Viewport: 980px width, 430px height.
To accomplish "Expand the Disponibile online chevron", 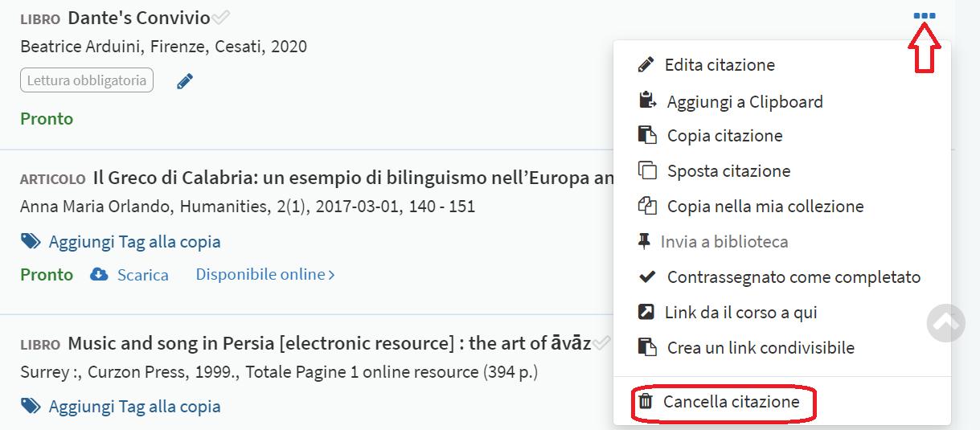I will click(331, 275).
